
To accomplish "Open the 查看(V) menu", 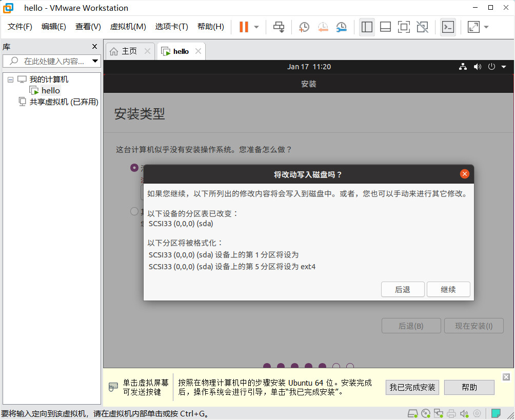I will [x=88, y=27].
